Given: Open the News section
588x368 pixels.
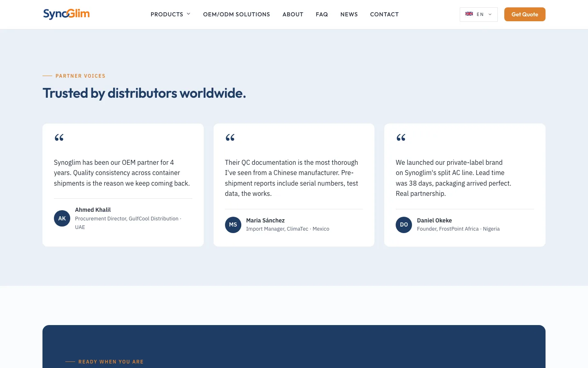Looking at the screenshot, I should [349, 14].
